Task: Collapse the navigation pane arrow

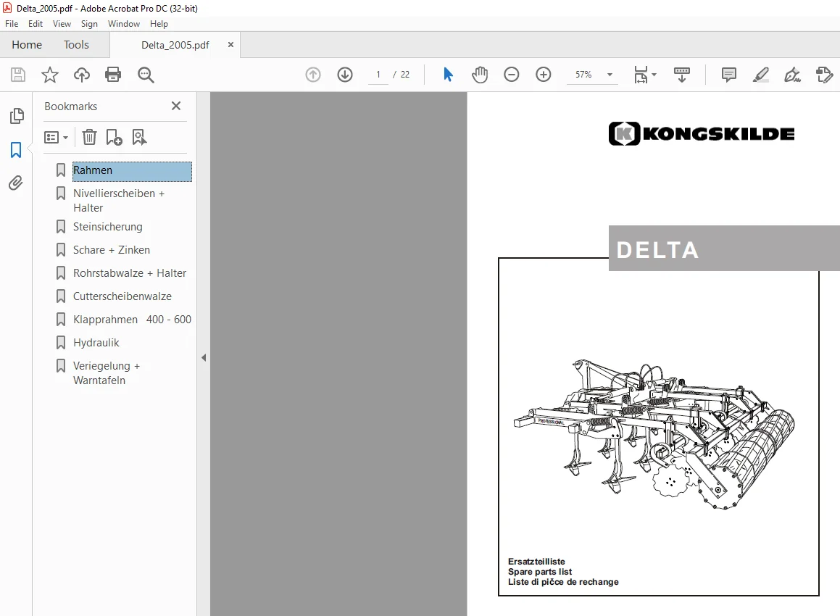Action: tap(204, 357)
